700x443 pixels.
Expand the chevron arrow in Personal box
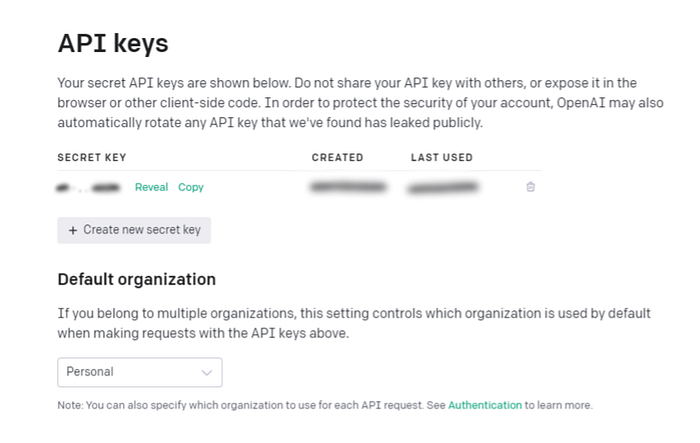click(206, 372)
